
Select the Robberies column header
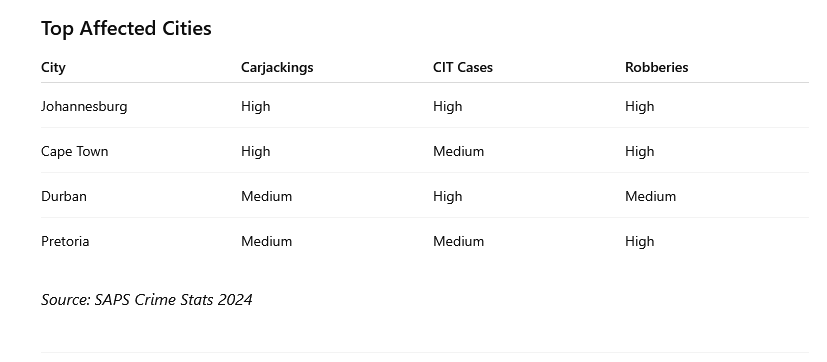tap(657, 68)
